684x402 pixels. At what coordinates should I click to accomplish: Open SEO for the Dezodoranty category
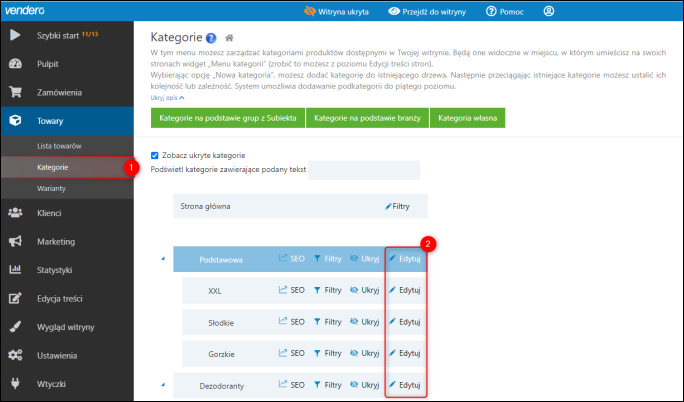[x=292, y=385]
